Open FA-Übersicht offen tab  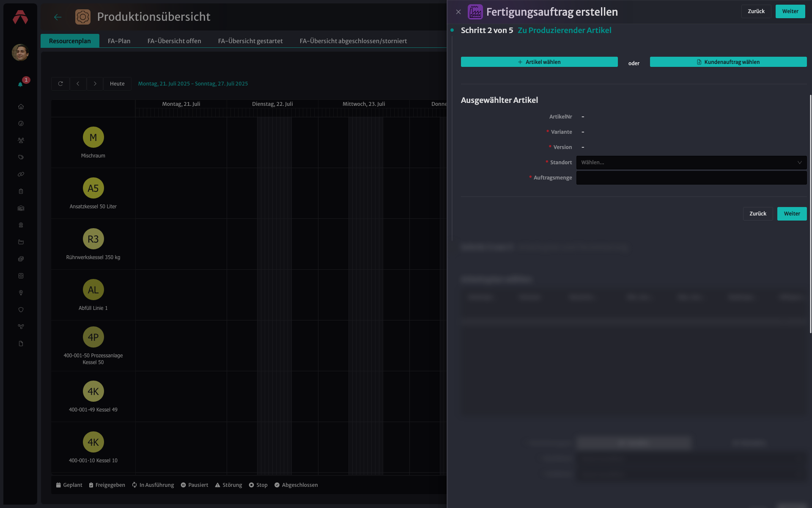(174, 41)
